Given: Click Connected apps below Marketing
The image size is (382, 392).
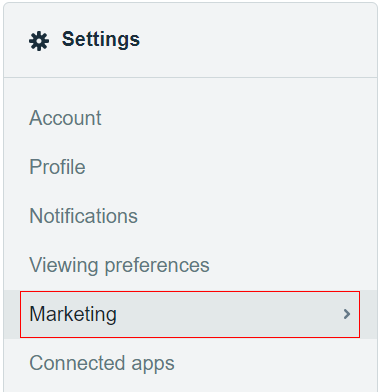Looking at the screenshot, I should click(102, 363).
